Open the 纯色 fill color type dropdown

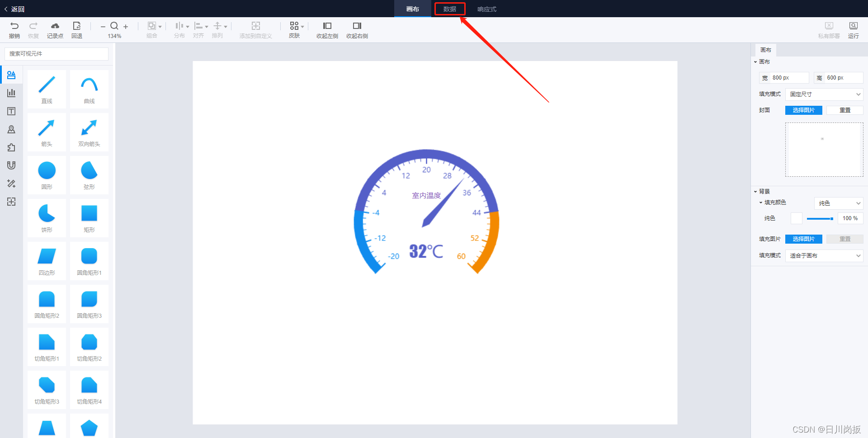coord(839,203)
